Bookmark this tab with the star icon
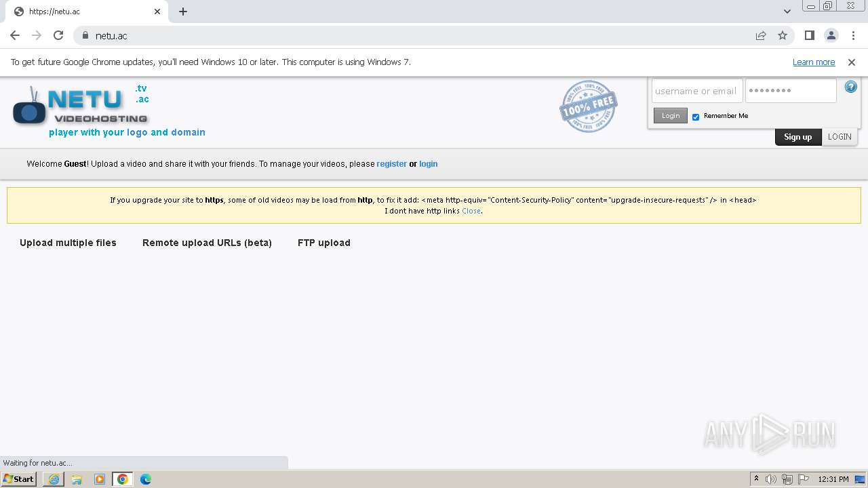 click(x=783, y=35)
